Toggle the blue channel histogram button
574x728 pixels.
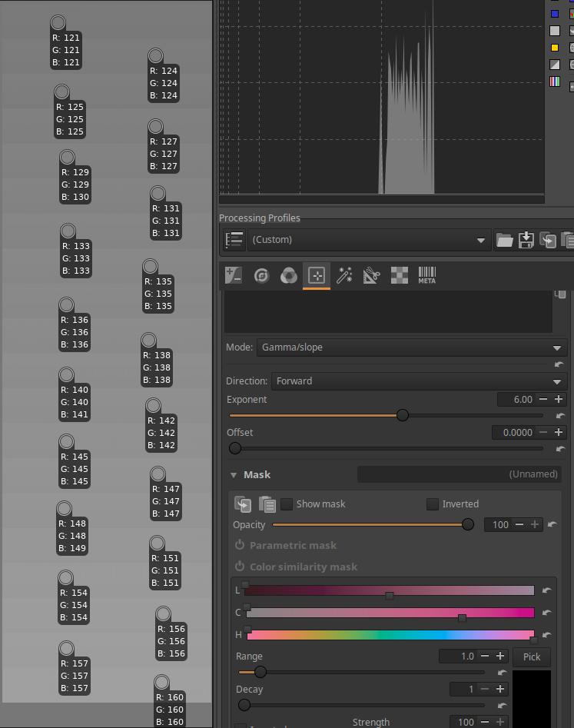click(555, 14)
